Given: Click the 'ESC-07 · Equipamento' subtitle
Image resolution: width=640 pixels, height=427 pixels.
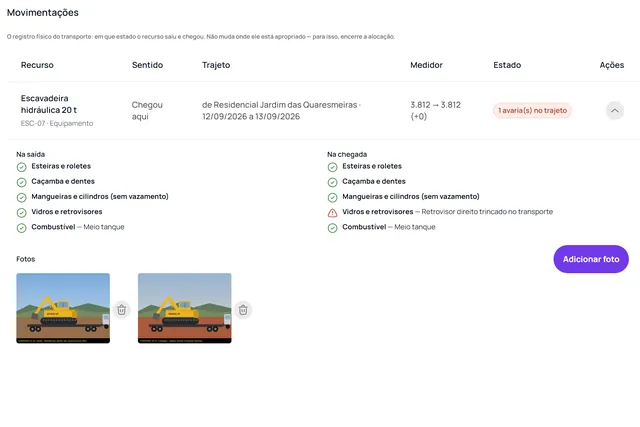Looking at the screenshot, I should coord(57,123).
